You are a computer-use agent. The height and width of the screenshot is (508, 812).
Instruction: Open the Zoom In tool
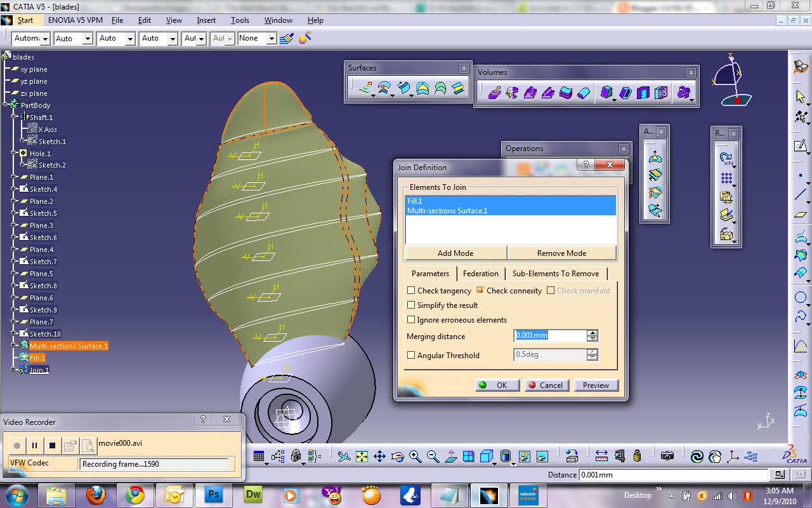coord(415,455)
